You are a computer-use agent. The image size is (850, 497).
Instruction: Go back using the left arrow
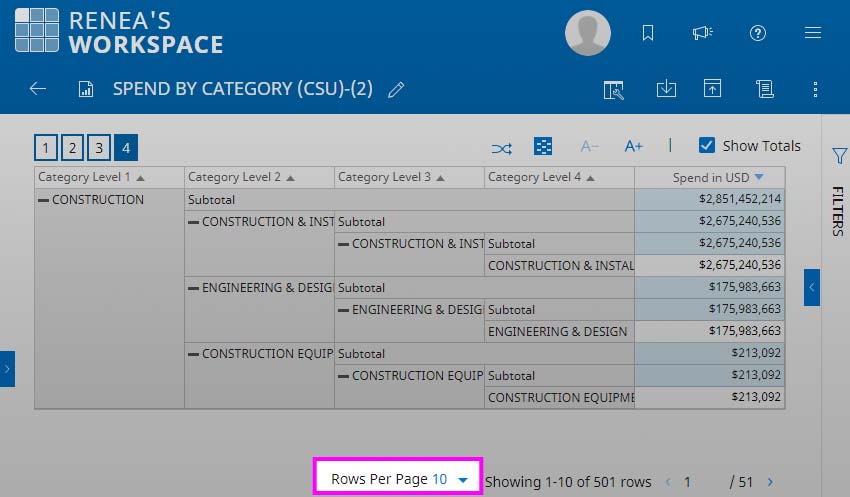(x=38, y=88)
